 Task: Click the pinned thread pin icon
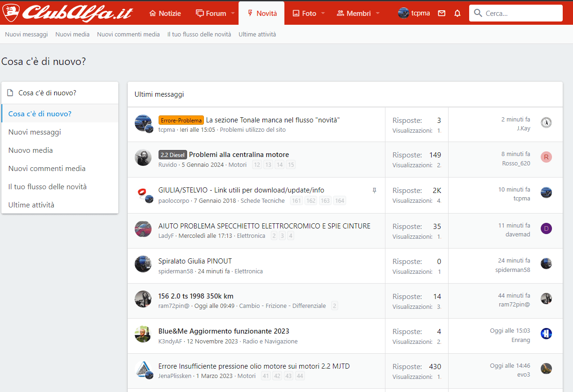(374, 191)
